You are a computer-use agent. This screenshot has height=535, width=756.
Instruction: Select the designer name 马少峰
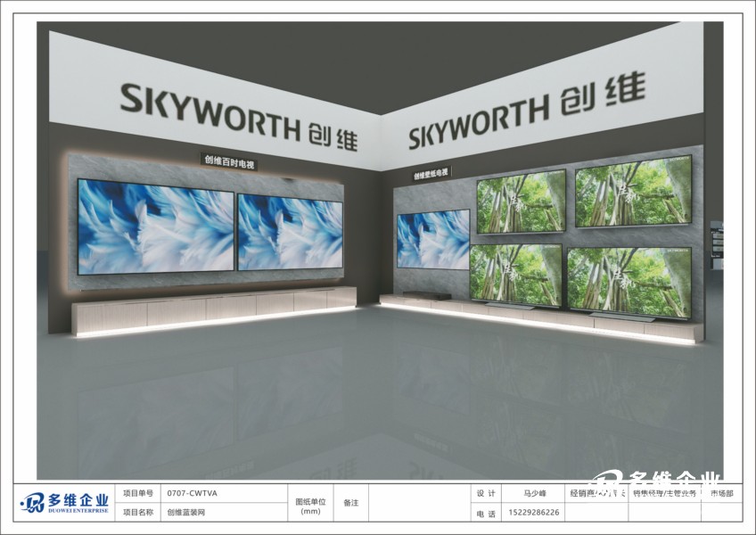click(534, 493)
